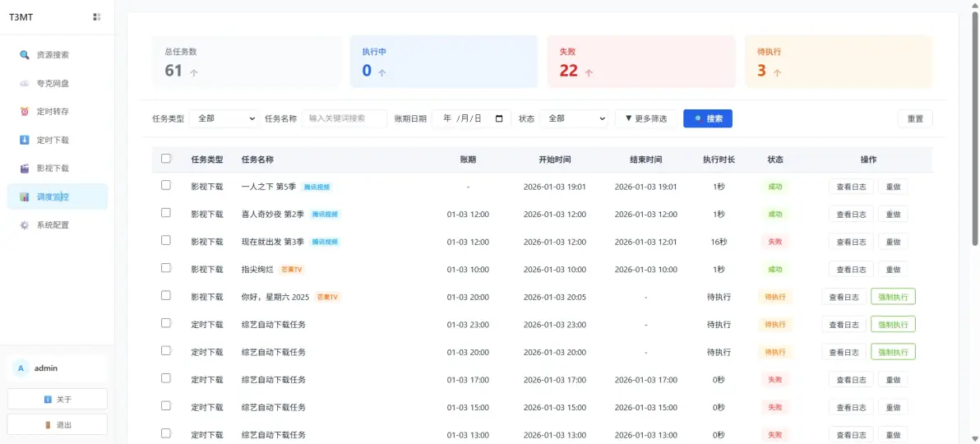980x444 pixels.
Task: Toggle the select-all checkbox in table header
Action: [166, 159]
